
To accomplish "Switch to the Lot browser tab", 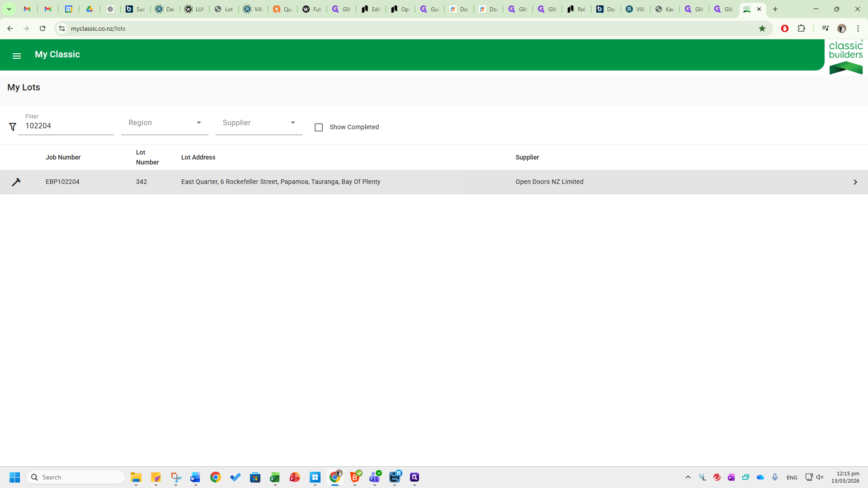I will 224,9.
